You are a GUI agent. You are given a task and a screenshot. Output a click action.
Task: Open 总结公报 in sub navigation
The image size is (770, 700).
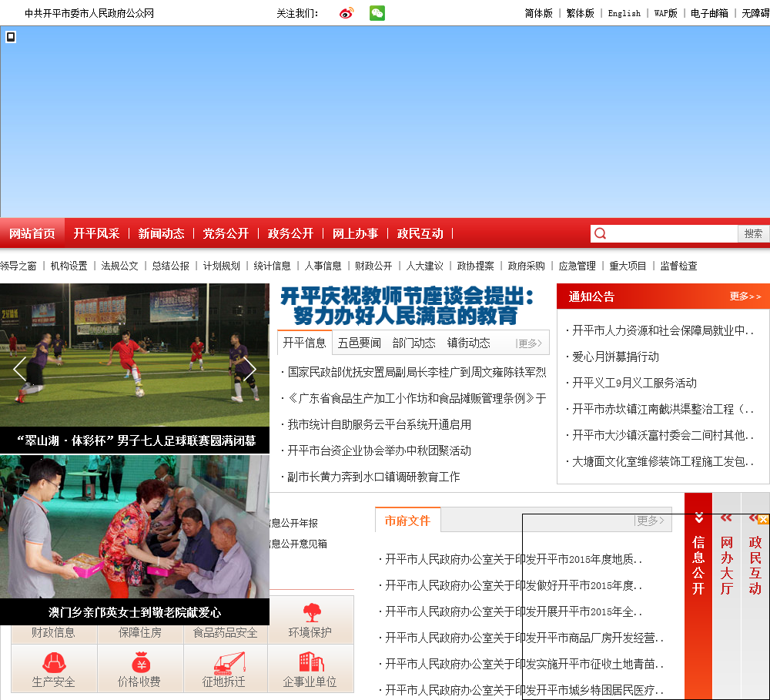(171, 266)
